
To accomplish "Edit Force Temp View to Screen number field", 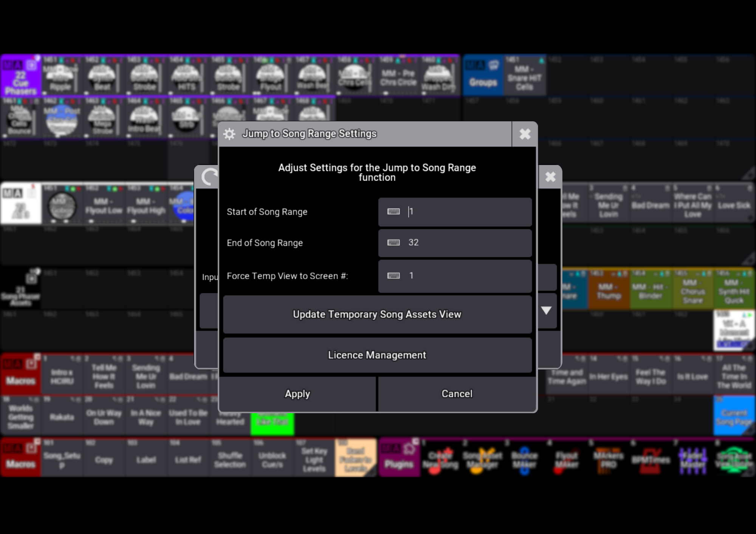I will [x=455, y=276].
